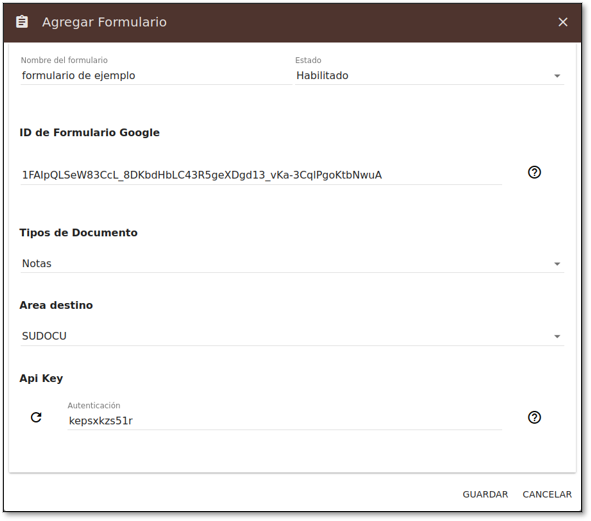Select the Habilitado state value
Image resolution: width=591 pixels, height=521 pixels.
[322, 76]
